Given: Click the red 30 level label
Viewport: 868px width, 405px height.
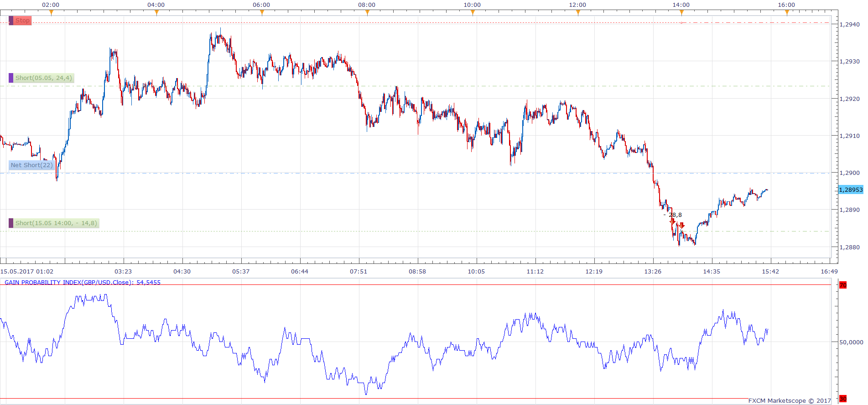Looking at the screenshot, I should [x=843, y=399].
